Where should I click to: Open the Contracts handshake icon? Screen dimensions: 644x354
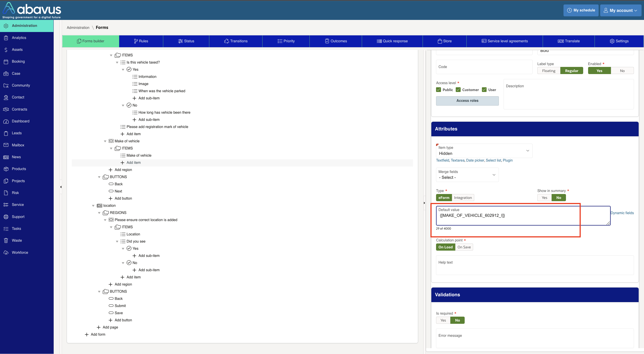pyautogui.click(x=6, y=109)
